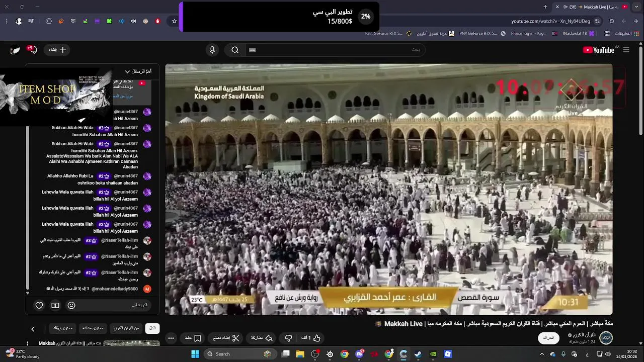Screen dimensions: 644x362
Task: Open the browser media controls icon
Action: pos(31,21)
